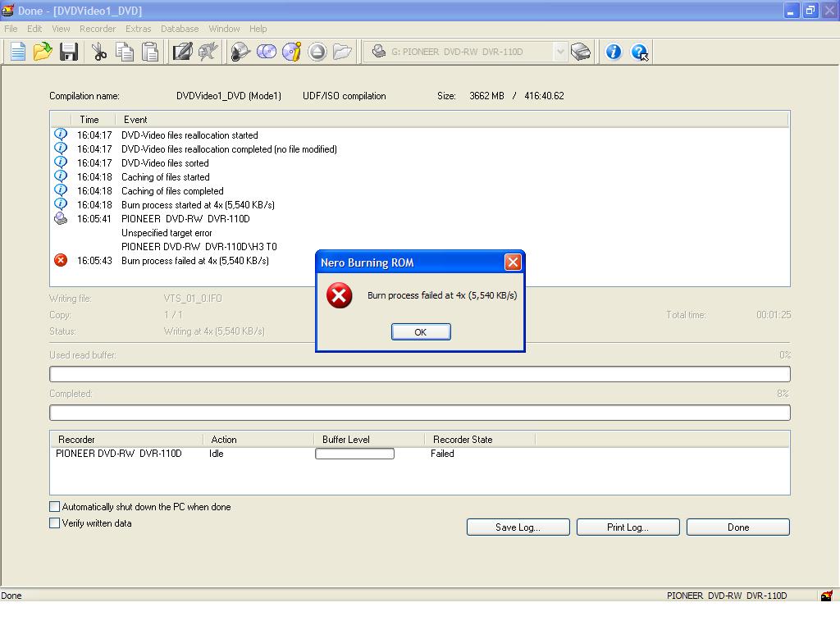840x630 pixels.
Task: Click the recorder drive icon in the 16:05:41 row
Action: pos(61,218)
